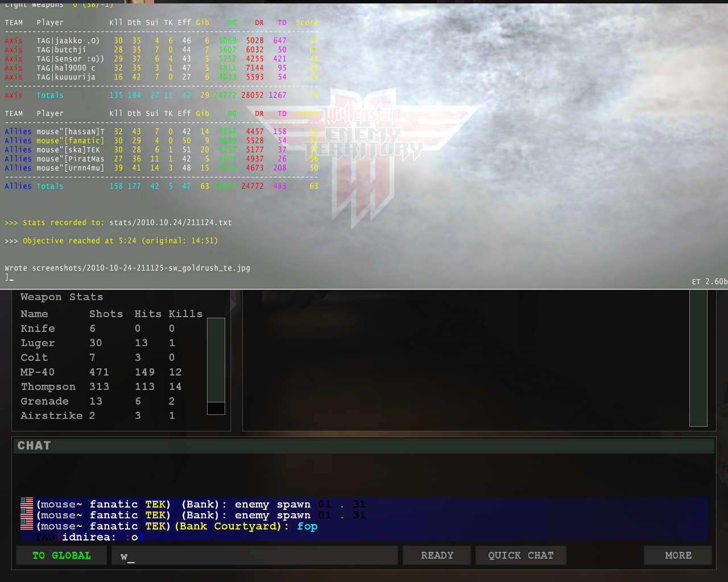728x582 pixels.
Task: Click the Axis Totals row in console
Action: 159,95
